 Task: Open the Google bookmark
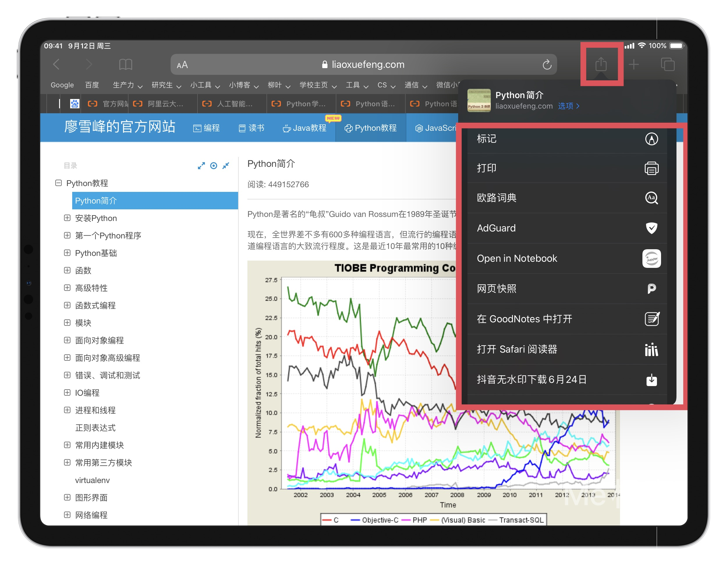62,85
